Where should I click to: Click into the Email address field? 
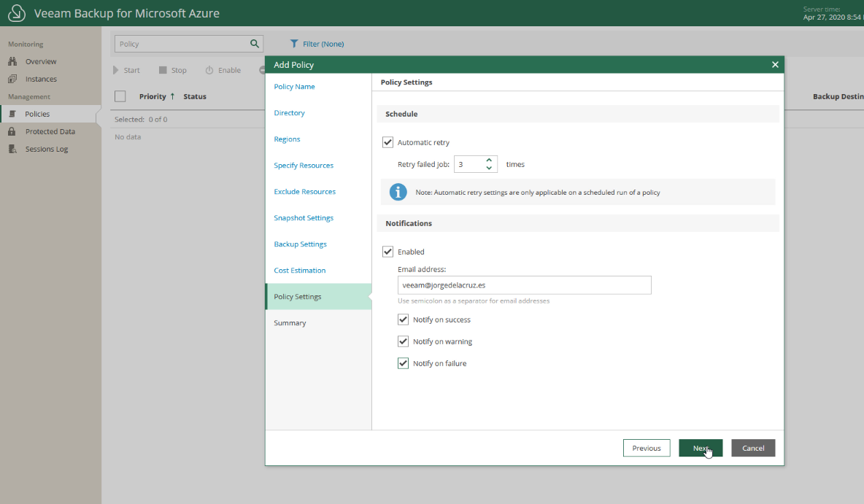[x=524, y=284]
